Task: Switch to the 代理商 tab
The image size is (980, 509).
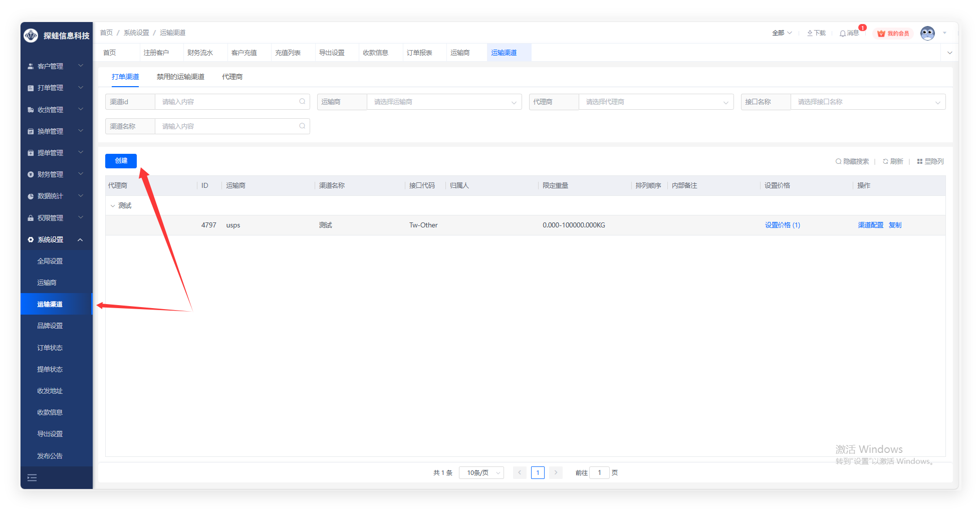Action: coord(232,77)
